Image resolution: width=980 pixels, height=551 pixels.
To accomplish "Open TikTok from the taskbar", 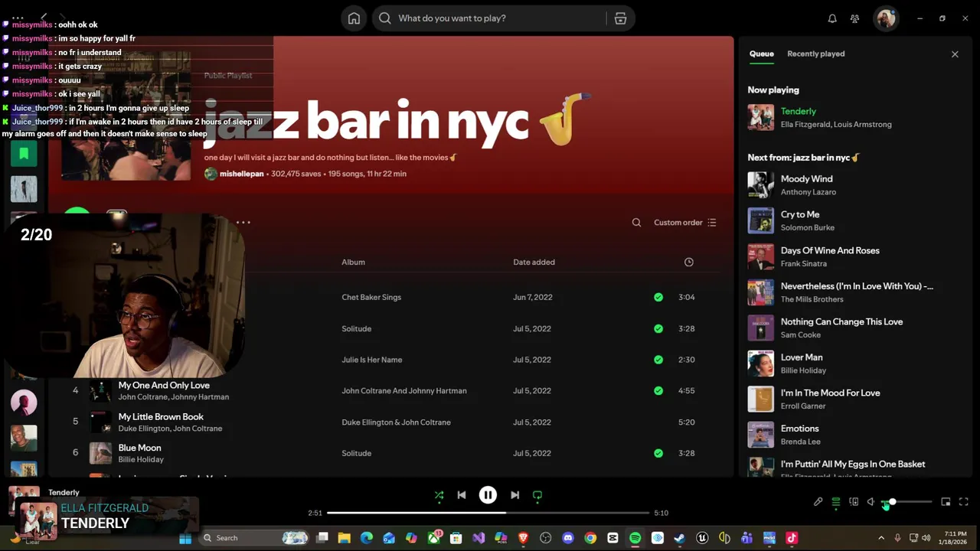I will point(792,538).
